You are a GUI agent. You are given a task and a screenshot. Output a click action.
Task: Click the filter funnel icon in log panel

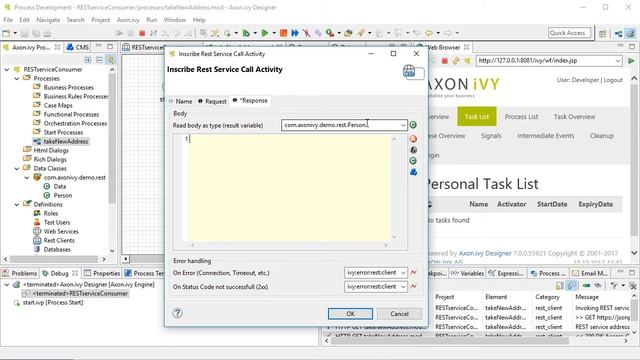[x=613, y=285]
